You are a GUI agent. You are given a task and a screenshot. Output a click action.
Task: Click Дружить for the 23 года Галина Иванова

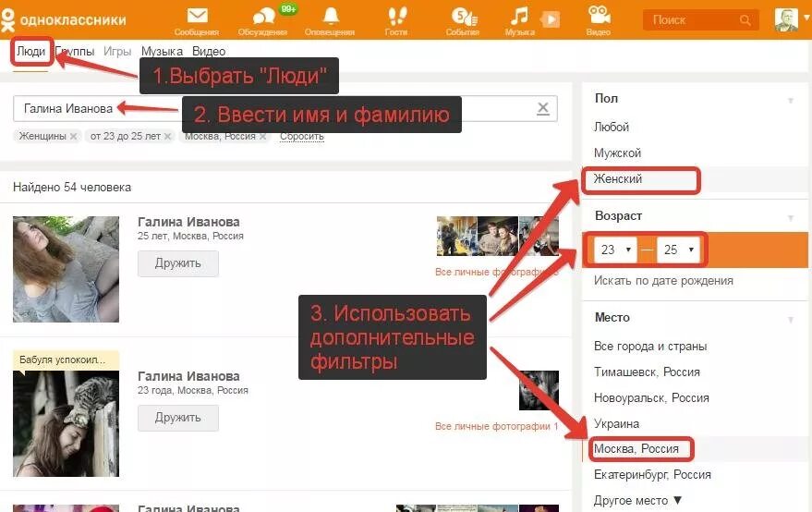click(178, 418)
